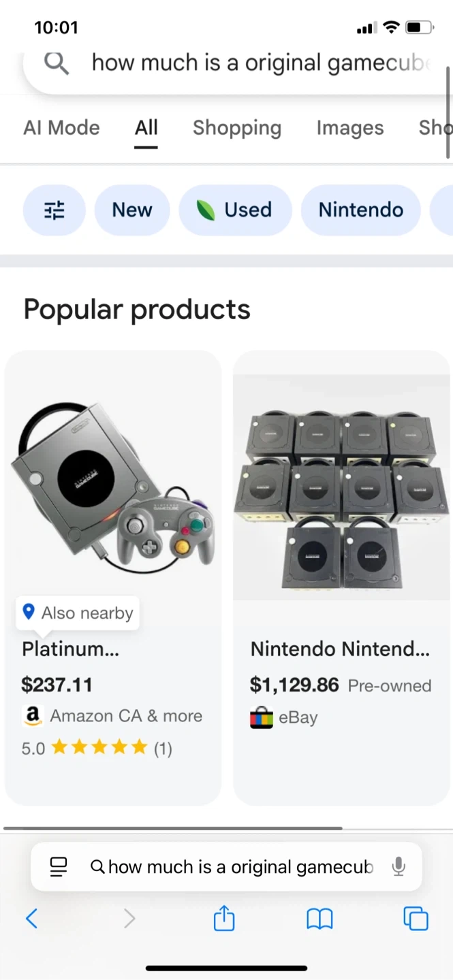
Task: Go back with Safari back arrow
Action: point(31,919)
